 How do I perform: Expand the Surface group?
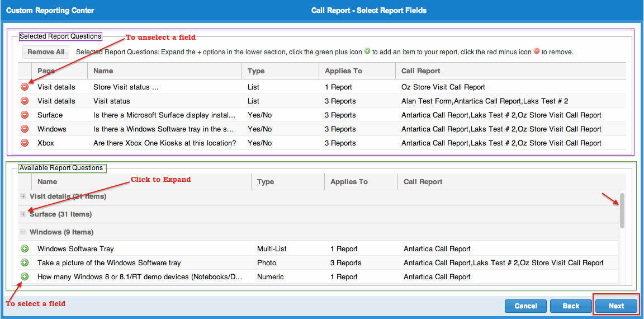[x=23, y=214]
